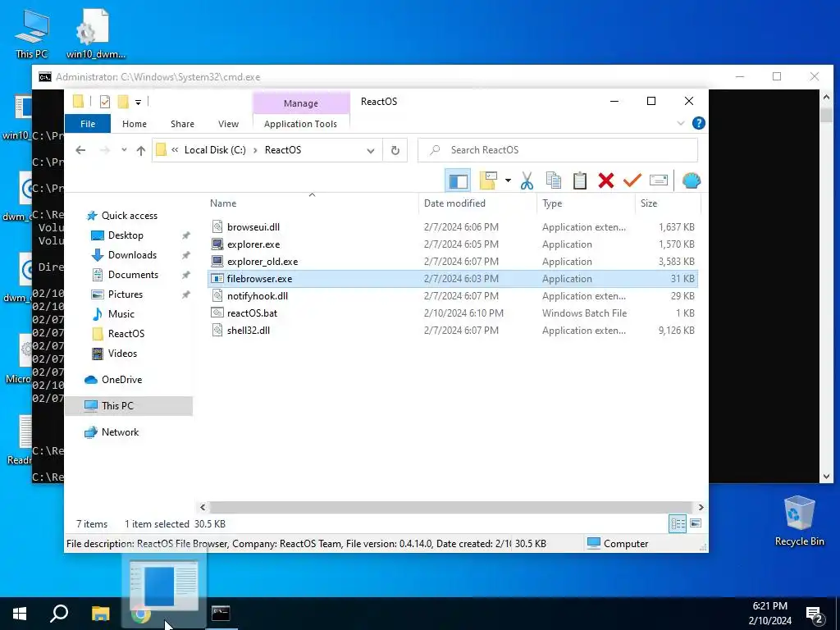The image size is (840, 630).
Task: Open the folder options toolbar icon
Action: [x=488, y=180]
